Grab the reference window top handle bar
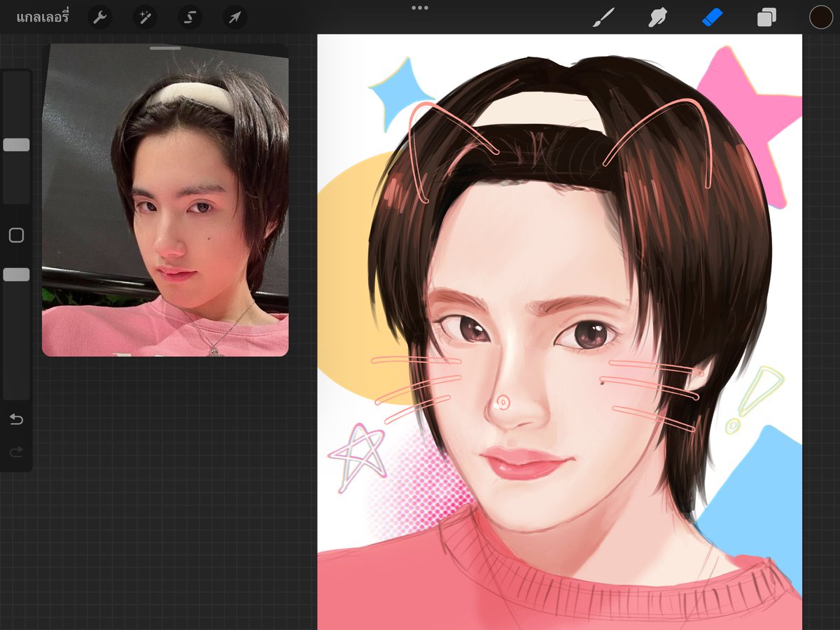This screenshot has width=840, height=630. tap(165, 48)
